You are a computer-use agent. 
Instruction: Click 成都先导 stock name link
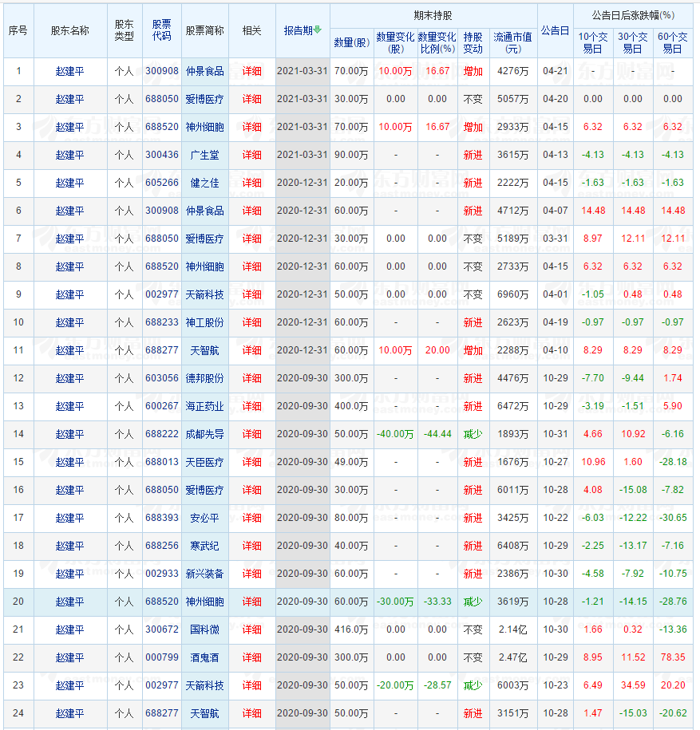tap(204, 434)
